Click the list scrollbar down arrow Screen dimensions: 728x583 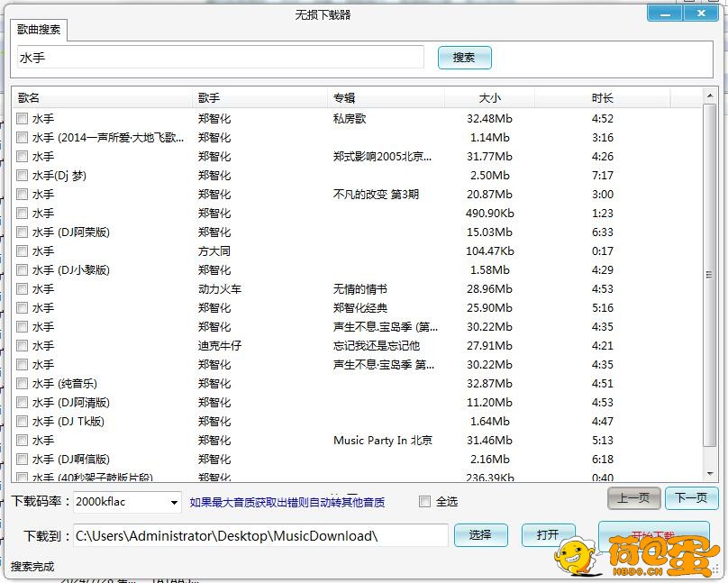coord(709,474)
